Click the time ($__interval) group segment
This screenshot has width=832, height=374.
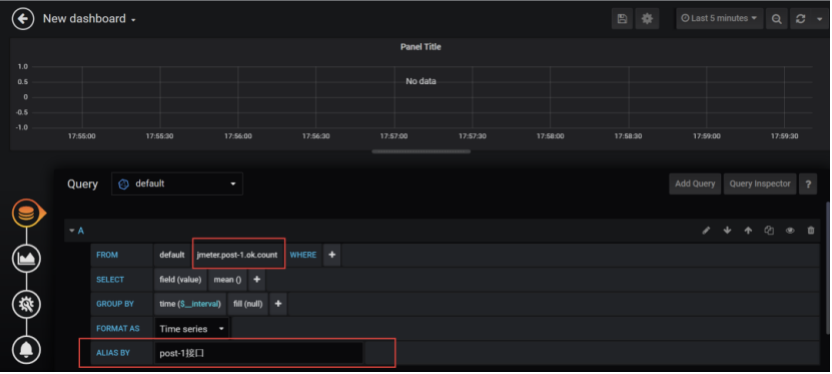point(190,304)
